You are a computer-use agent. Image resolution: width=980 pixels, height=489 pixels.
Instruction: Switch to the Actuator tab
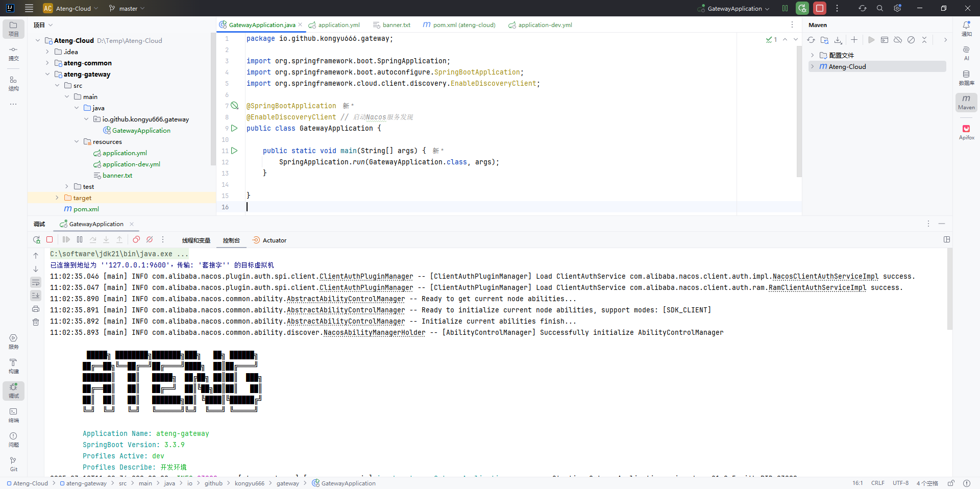[270, 240]
